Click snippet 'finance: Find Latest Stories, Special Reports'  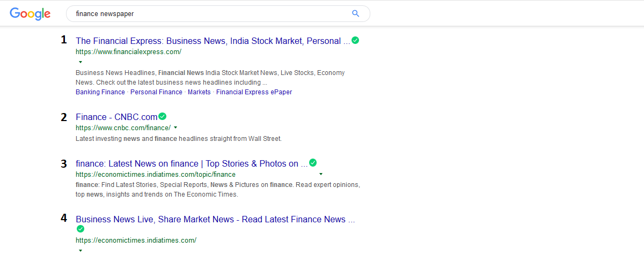[218, 190]
